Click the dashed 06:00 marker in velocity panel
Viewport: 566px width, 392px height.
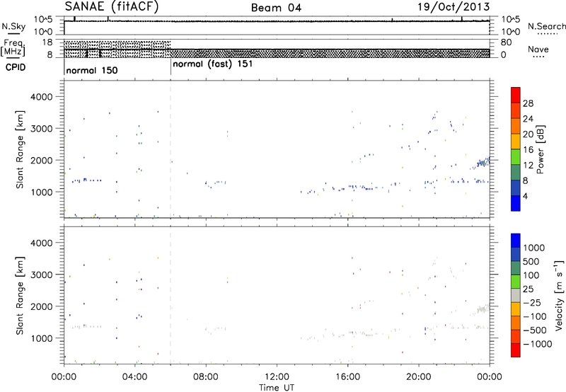171,295
